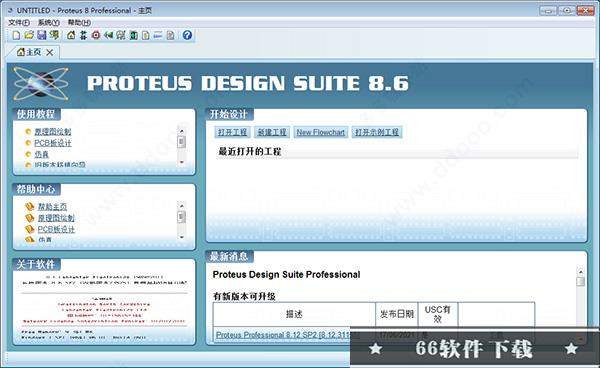This screenshot has width=600, height=368.
Task: Open the PCB板设计 tutorial link
Action: [53, 143]
